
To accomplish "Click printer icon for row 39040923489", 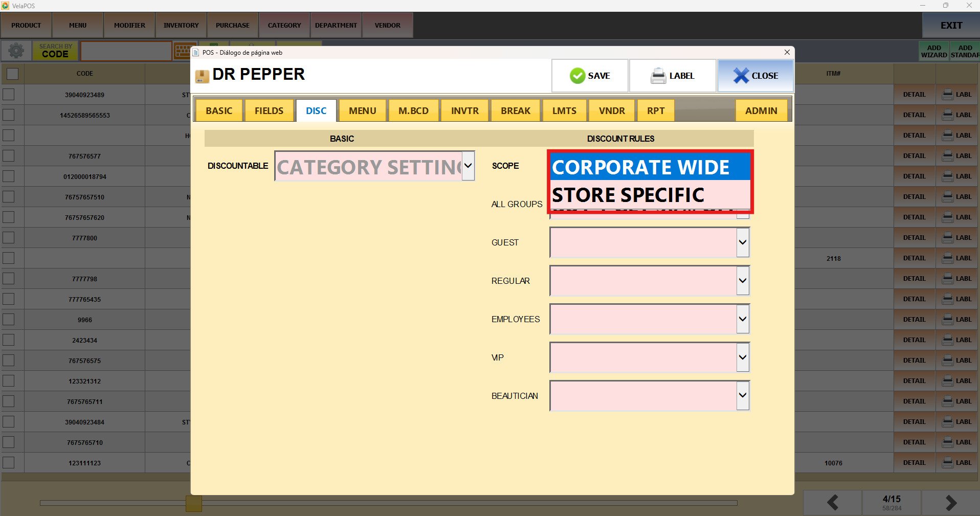I will pyautogui.click(x=947, y=95).
